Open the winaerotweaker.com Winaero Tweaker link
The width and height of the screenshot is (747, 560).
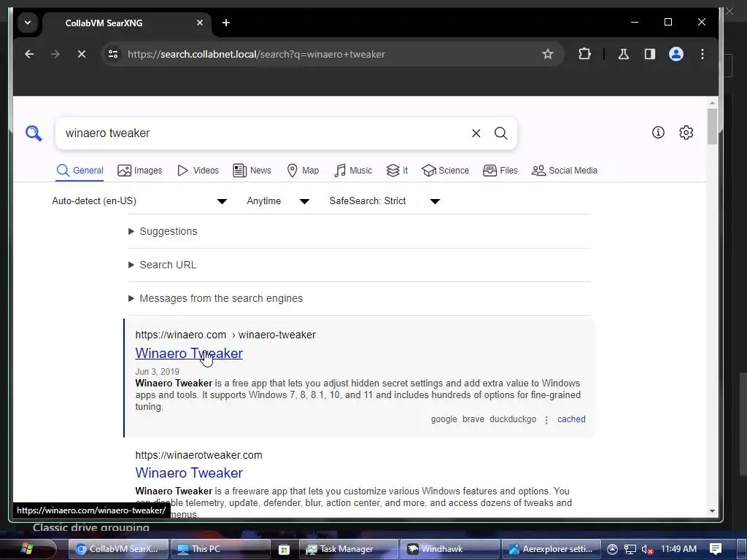click(189, 472)
